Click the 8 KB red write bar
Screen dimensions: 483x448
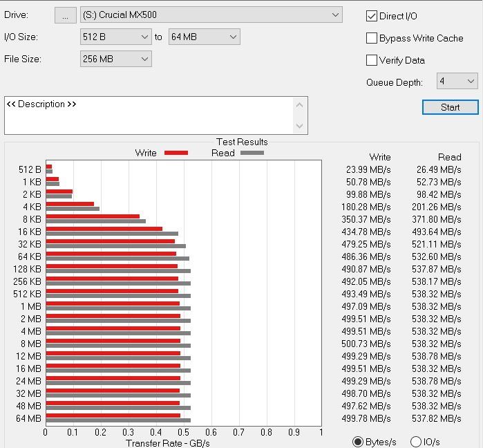(93, 216)
